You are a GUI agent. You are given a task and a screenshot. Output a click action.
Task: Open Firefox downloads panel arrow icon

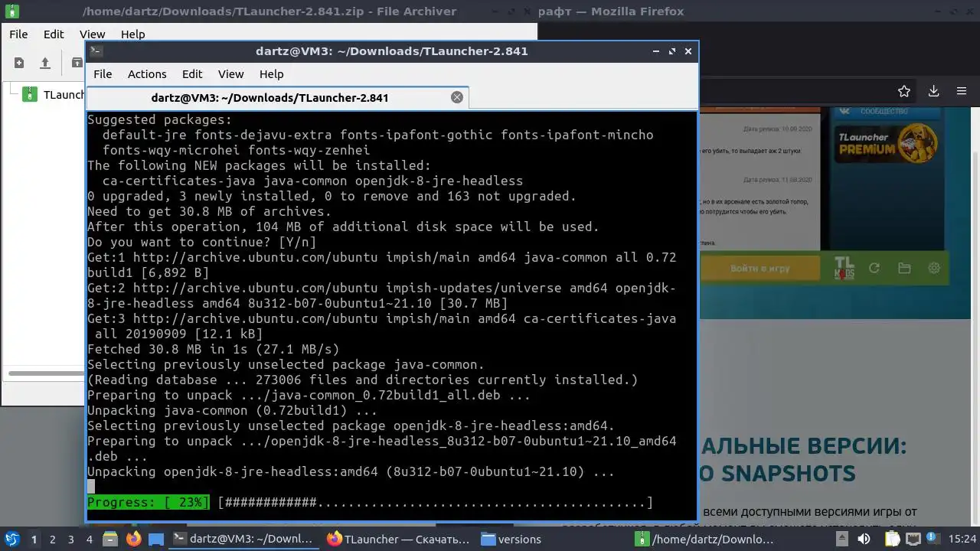(933, 91)
